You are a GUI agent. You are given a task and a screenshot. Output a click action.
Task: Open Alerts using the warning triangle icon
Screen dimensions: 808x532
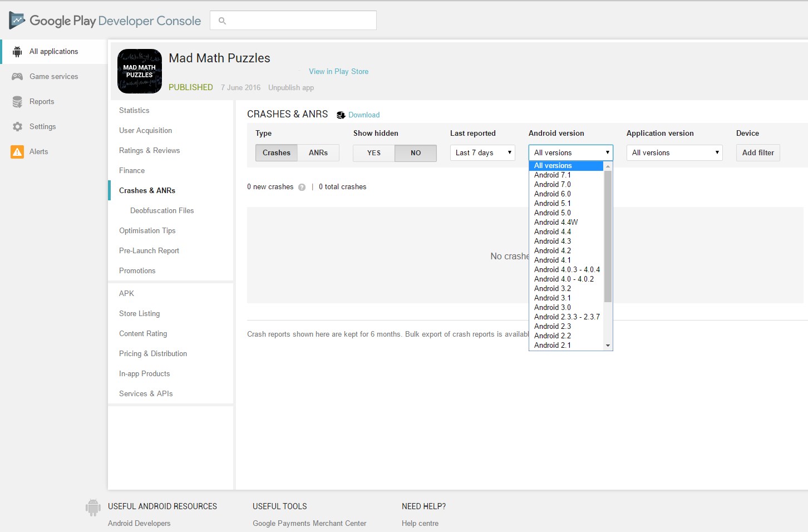click(x=16, y=151)
